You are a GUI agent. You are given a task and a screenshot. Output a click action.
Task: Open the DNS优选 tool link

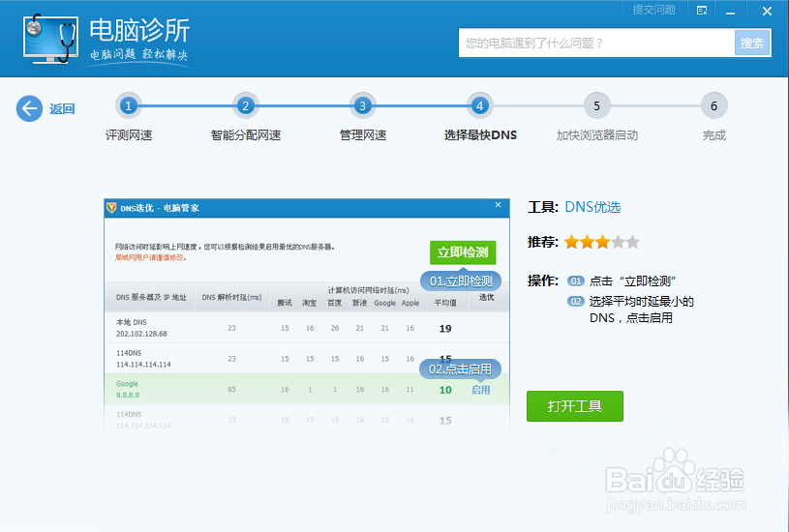click(x=592, y=207)
